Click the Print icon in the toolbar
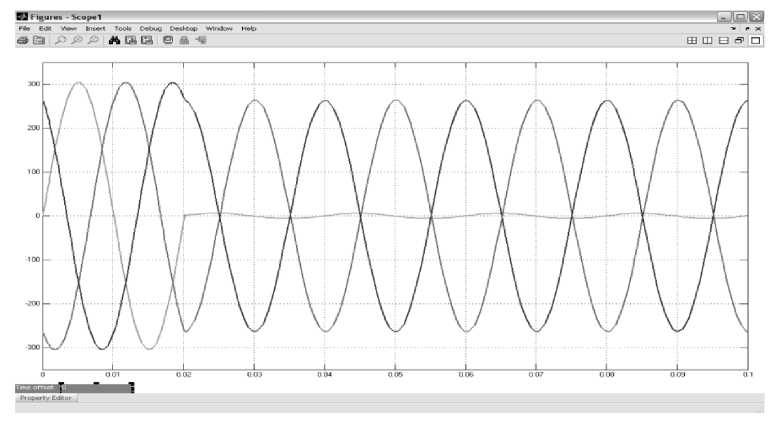 23,41
